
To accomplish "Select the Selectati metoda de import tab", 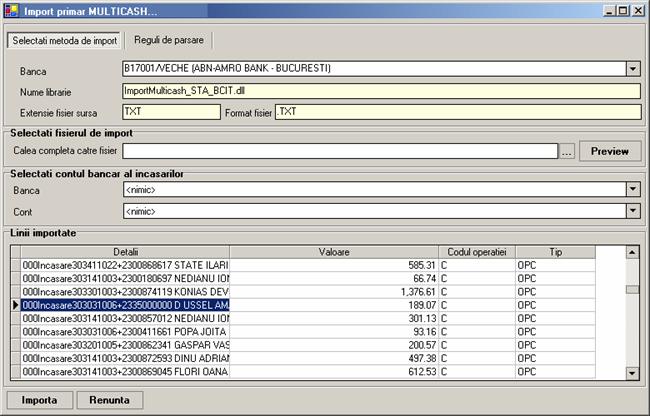I will [x=65, y=40].
